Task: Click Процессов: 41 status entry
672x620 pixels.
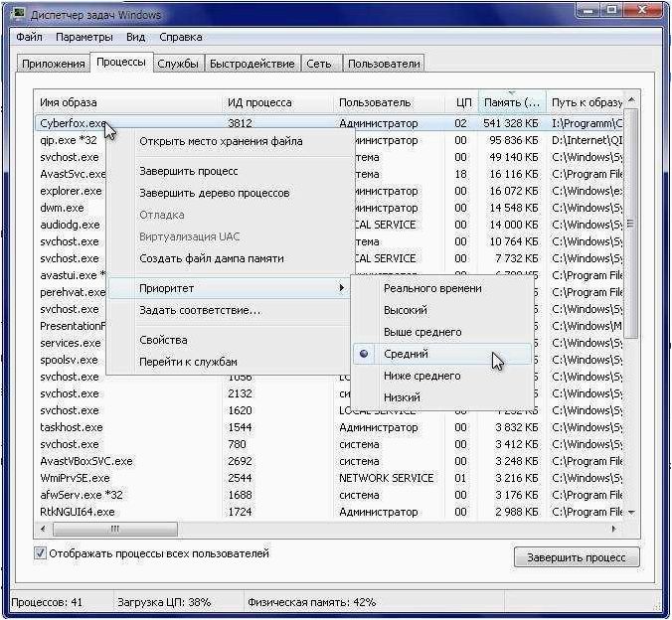Action: pyautogui.click(x=47, y=602)
